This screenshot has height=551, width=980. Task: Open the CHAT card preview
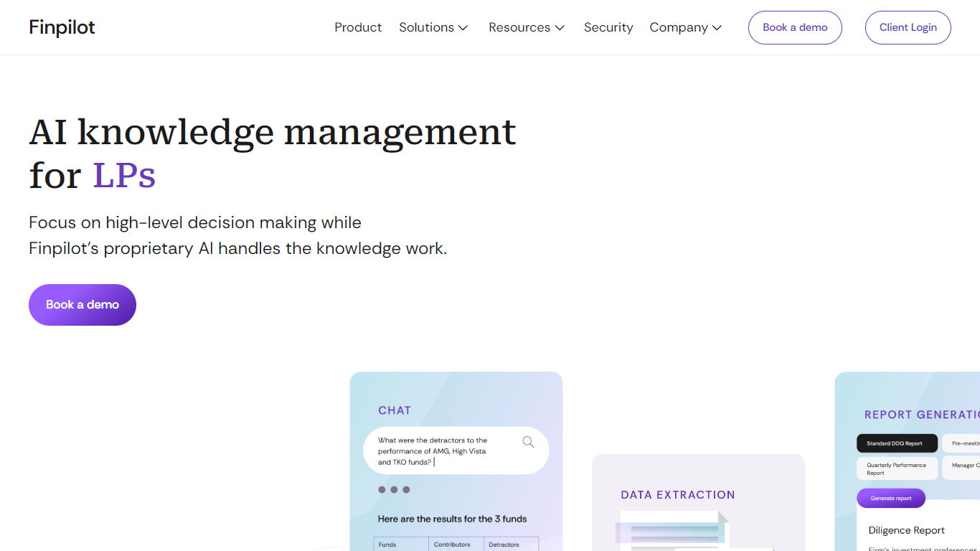(x=456, y=461)
